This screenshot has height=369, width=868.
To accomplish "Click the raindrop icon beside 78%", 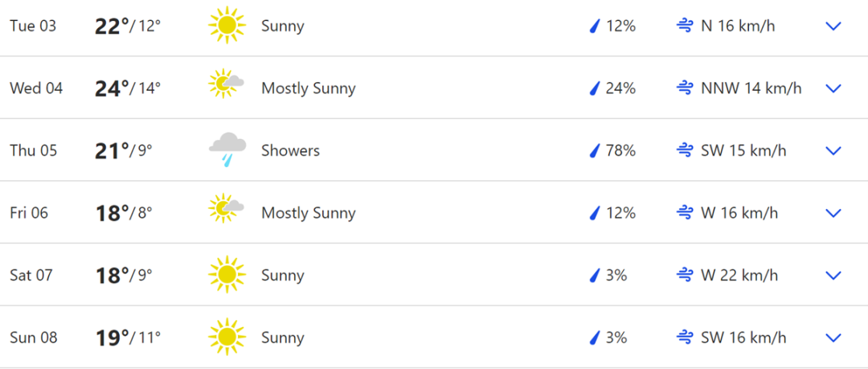I will [x=595, y=150].
